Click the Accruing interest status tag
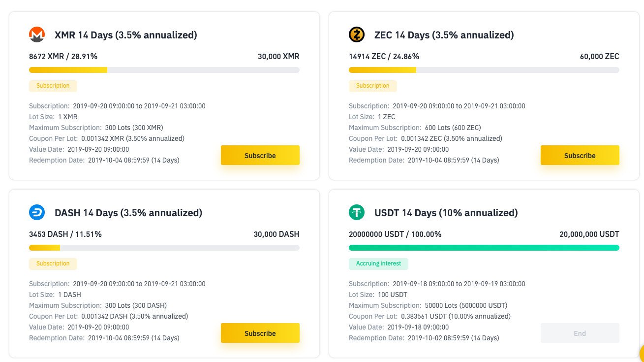This screenshot has width=644, height=362. pos(378,263)
